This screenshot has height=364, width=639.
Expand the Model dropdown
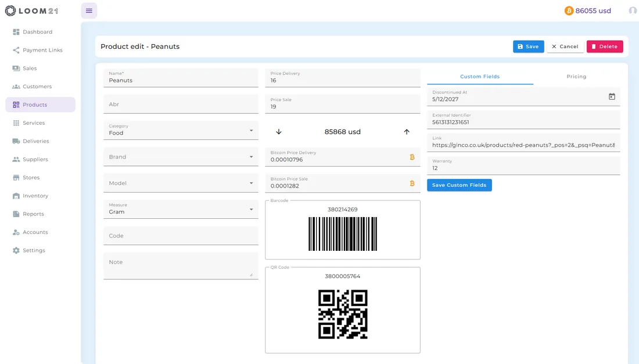click(x=181, y=183)
